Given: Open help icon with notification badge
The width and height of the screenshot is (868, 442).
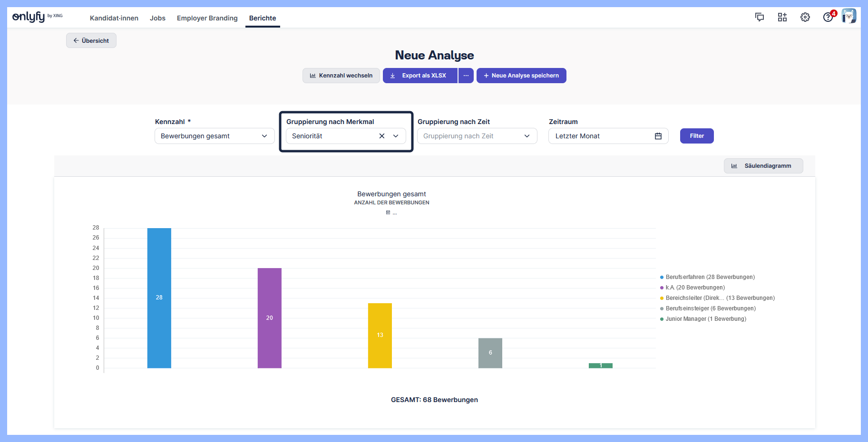Looking at the screenshot, I should tap(828, 18).
